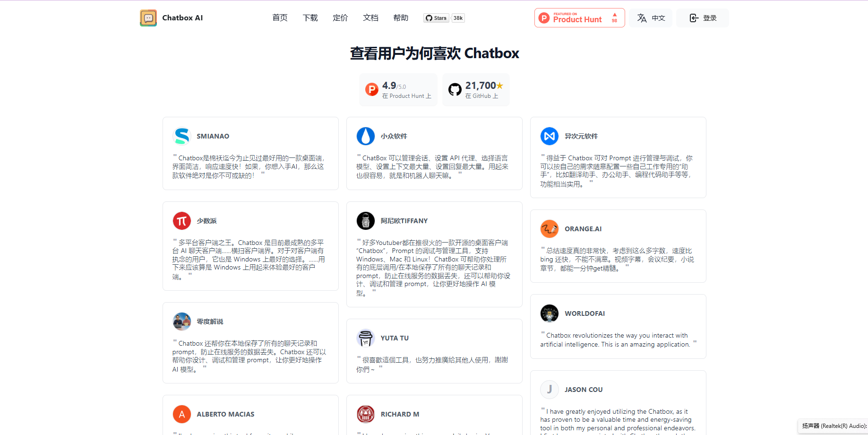Screen dimensions: 868x435
Task: Click the translate language icon
Action: [x=642, y=18]
